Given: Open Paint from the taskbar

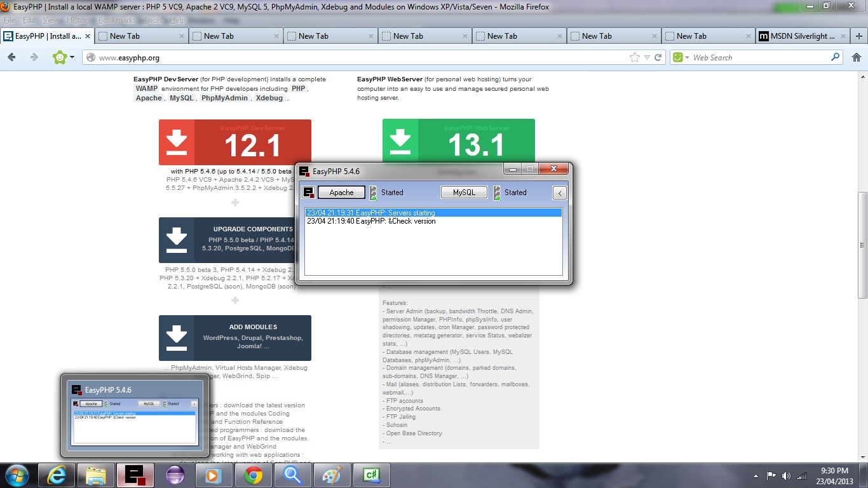Looking at the screenshot, I should coord(332,475).
